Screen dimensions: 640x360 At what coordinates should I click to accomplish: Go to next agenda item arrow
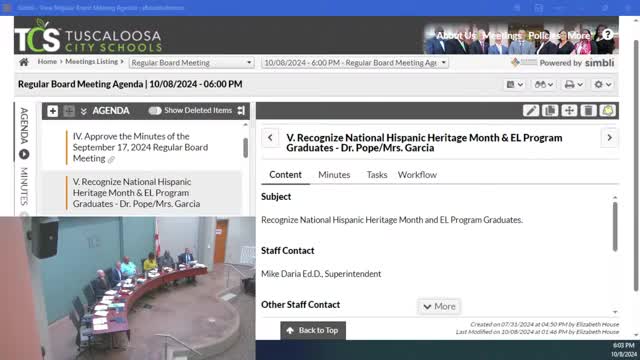[x=609, y=138]
